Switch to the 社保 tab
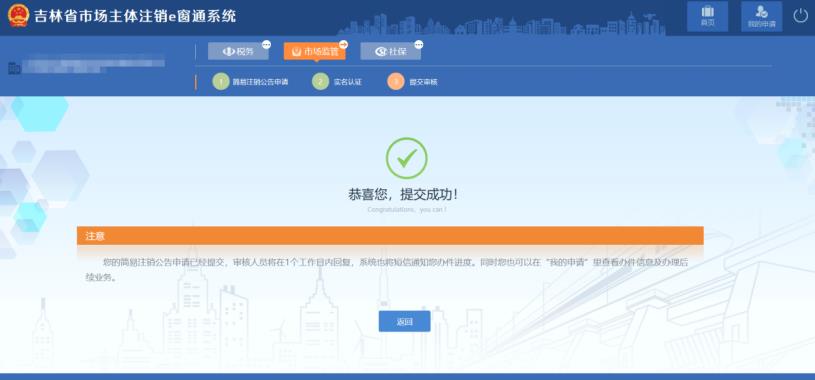Image resolution: width=815 pixels, height=380 pixels. (391, 51)
